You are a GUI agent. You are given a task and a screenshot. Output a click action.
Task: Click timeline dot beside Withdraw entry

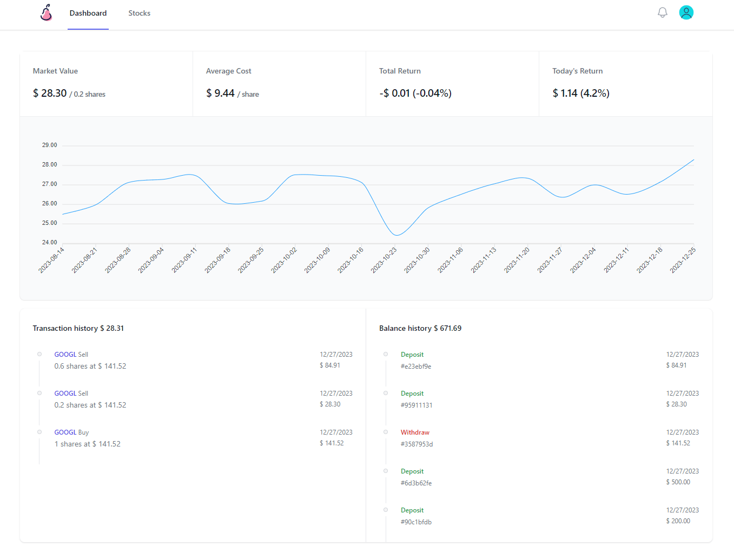click(x=386, y=432)
